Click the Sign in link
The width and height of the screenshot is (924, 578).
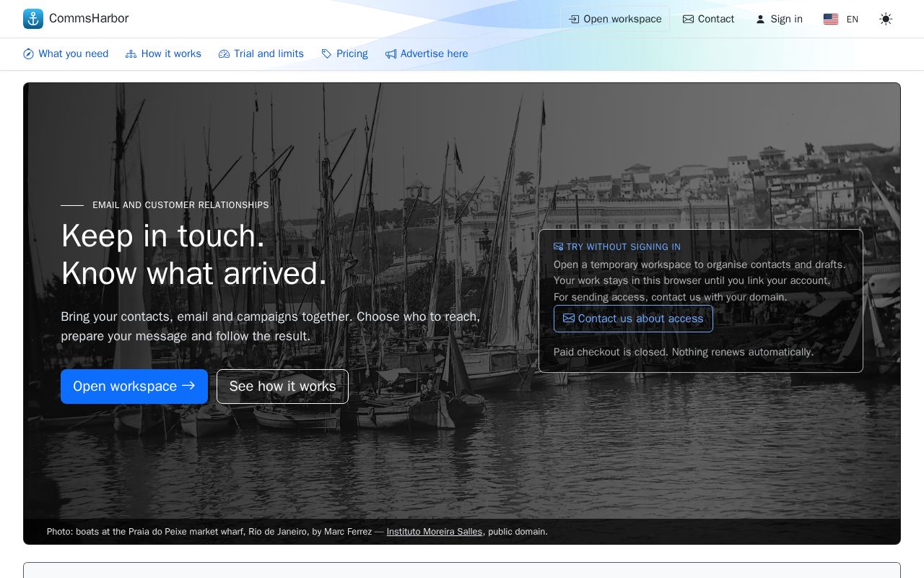[779, 19]
